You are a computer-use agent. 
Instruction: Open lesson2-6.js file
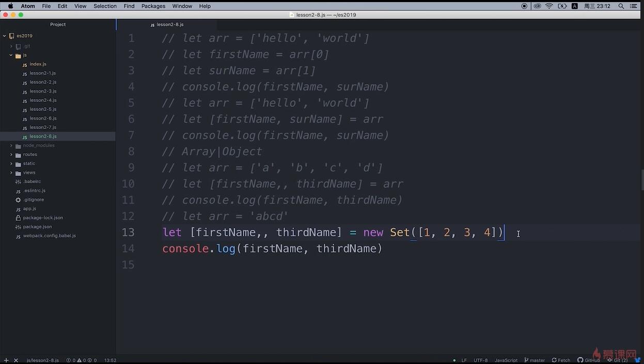42,118
